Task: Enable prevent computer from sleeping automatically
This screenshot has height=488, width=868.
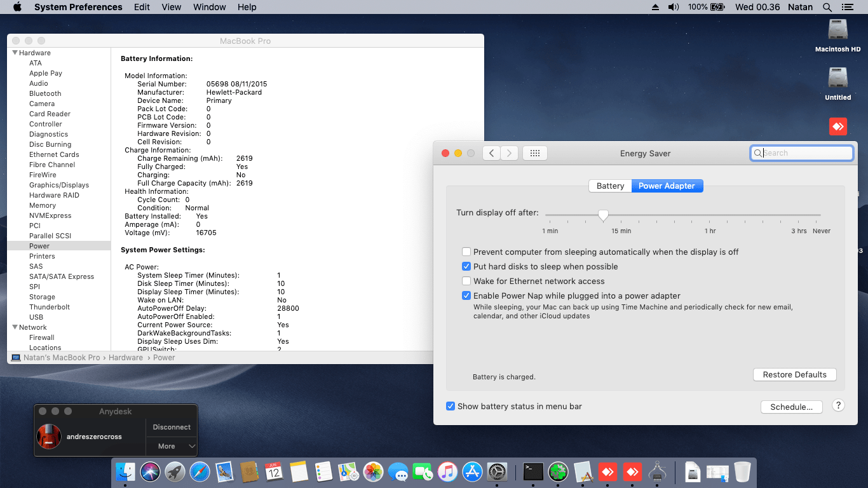Action: pyautogui.click(x=467, y=252)
